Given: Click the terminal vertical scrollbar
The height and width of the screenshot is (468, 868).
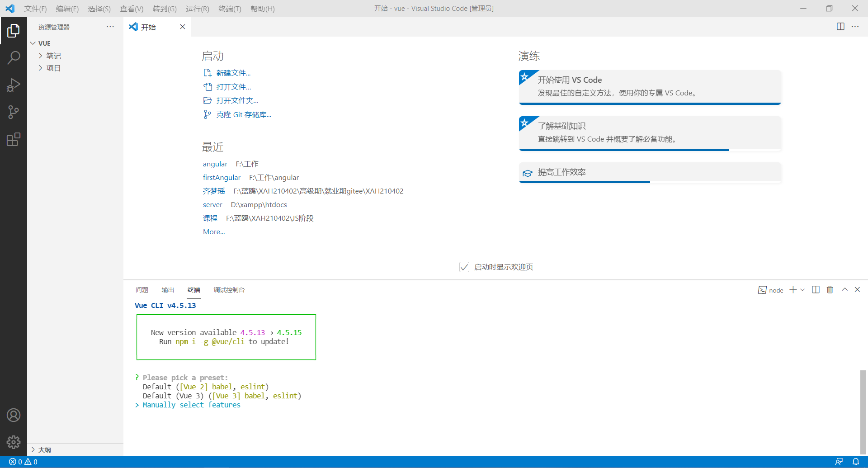Looking at the screenshot, I should point(863,411).
